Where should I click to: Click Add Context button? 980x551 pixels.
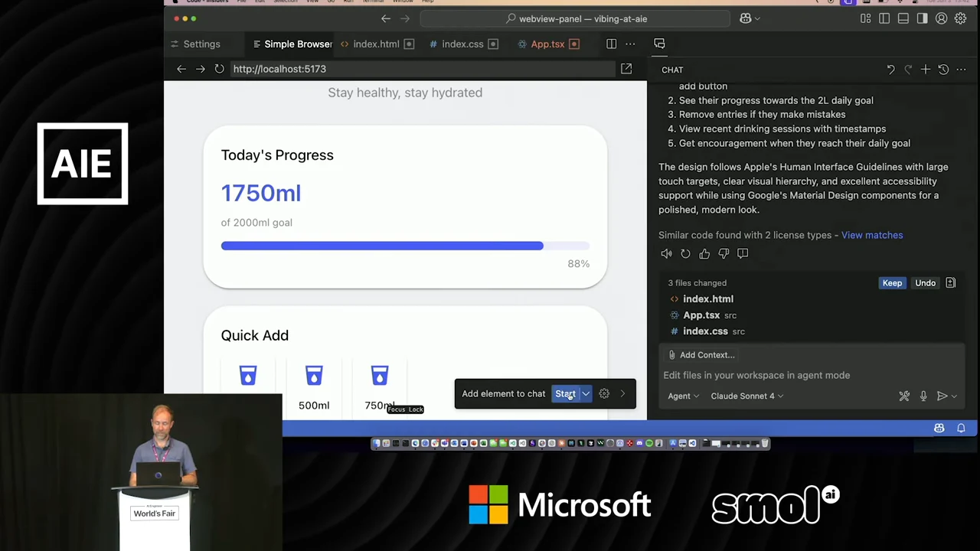(x=701, y=355)
